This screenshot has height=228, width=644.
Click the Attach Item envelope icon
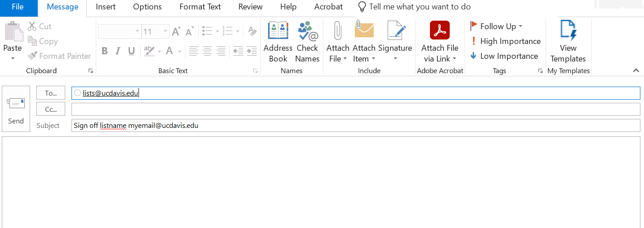(364, 31)
